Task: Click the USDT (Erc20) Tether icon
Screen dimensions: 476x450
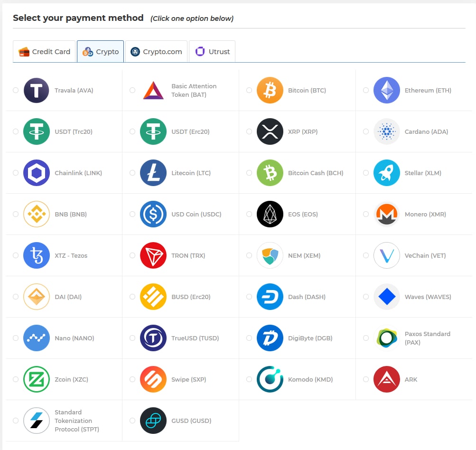Action: 153,132
